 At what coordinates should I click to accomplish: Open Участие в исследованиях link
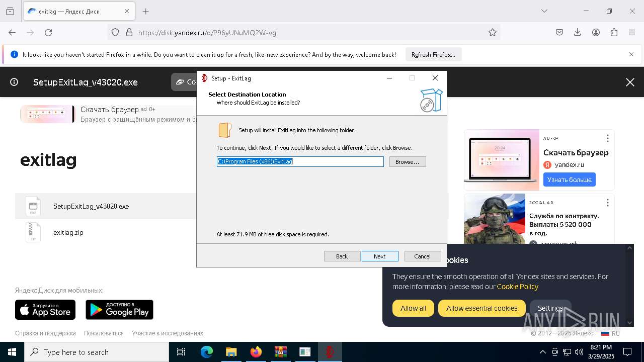[x=168, y=333]
